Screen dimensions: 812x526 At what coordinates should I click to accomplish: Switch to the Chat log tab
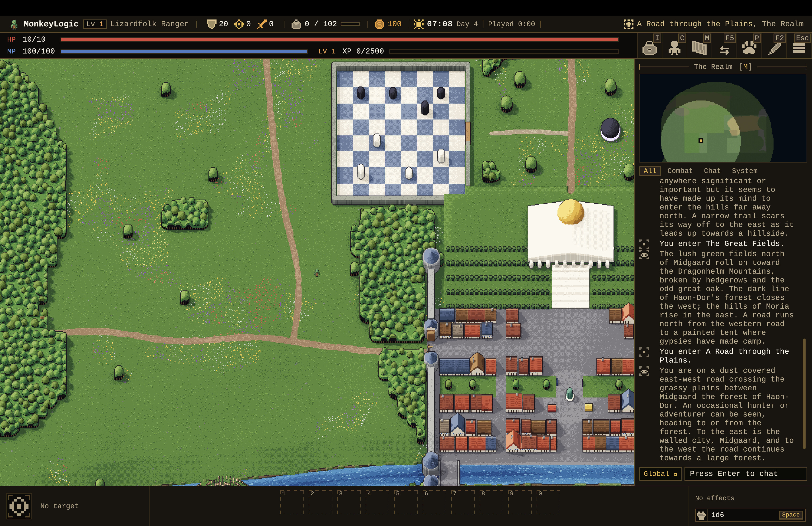click(712, 171)
